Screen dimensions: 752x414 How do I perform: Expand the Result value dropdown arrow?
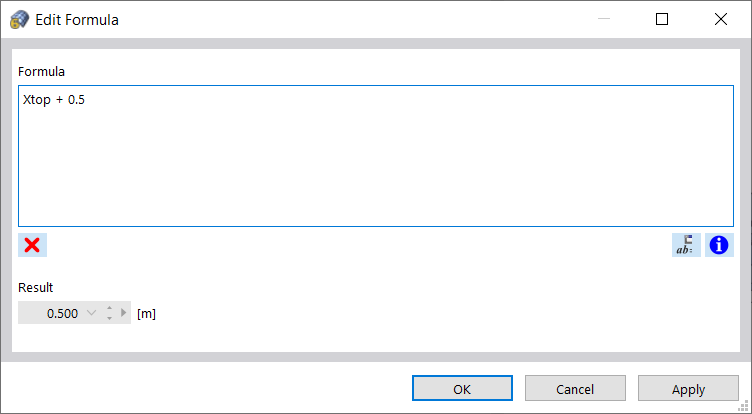[93, 313]
